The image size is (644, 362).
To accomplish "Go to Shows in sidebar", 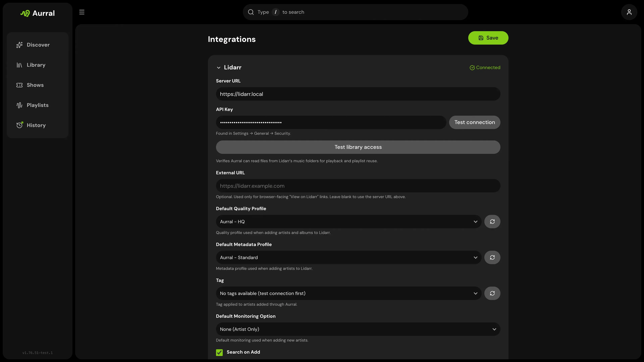I will click(38, 85).
